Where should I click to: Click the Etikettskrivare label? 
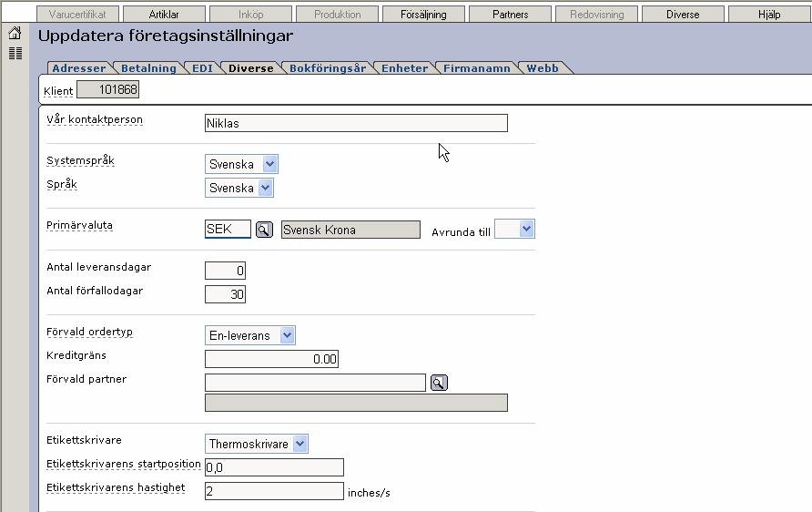click(x=84, y=441)
